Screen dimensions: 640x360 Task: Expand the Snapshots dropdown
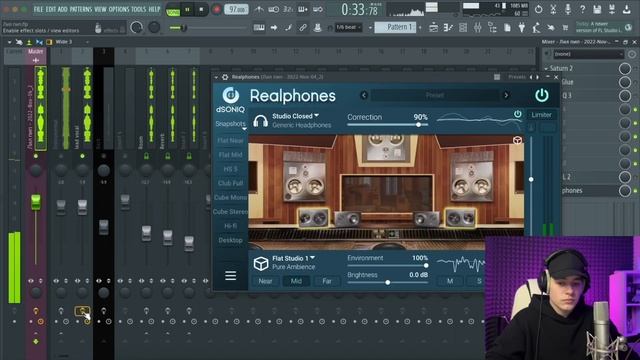pyautogui.click(x=231, y=124)
